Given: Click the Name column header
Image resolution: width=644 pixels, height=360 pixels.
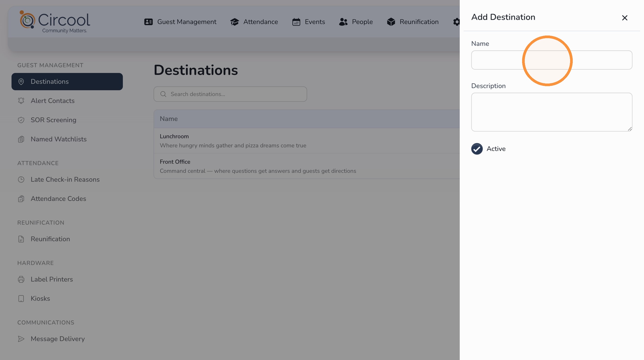Looking at the screenshot, I should 169,119.
